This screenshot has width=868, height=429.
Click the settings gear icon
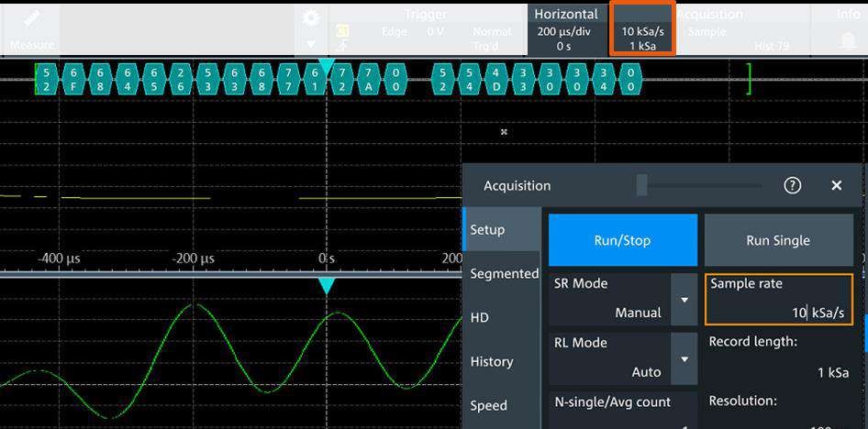tap(311, 18)
